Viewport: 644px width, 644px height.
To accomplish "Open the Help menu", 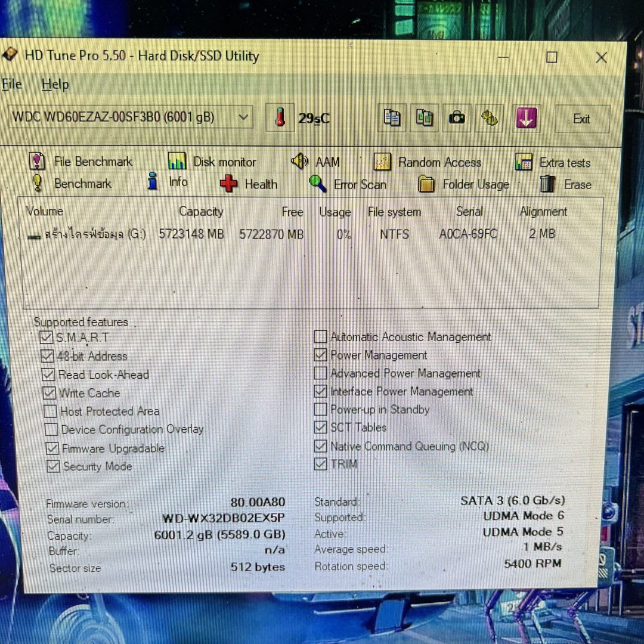I will click(55, 85).
